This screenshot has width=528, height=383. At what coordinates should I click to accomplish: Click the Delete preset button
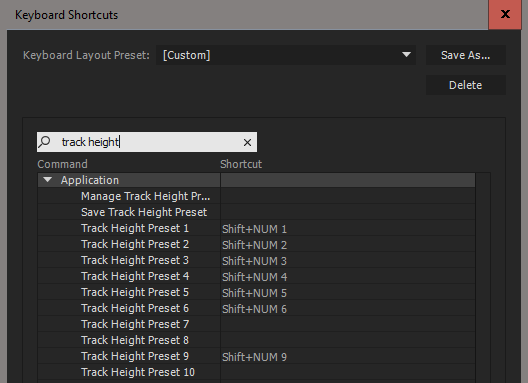click(466, 85)
